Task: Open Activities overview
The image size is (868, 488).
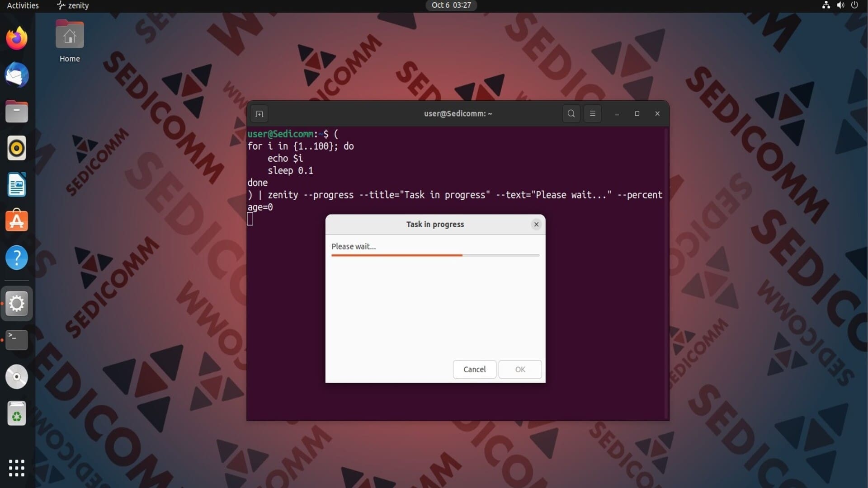Action: 23,5
